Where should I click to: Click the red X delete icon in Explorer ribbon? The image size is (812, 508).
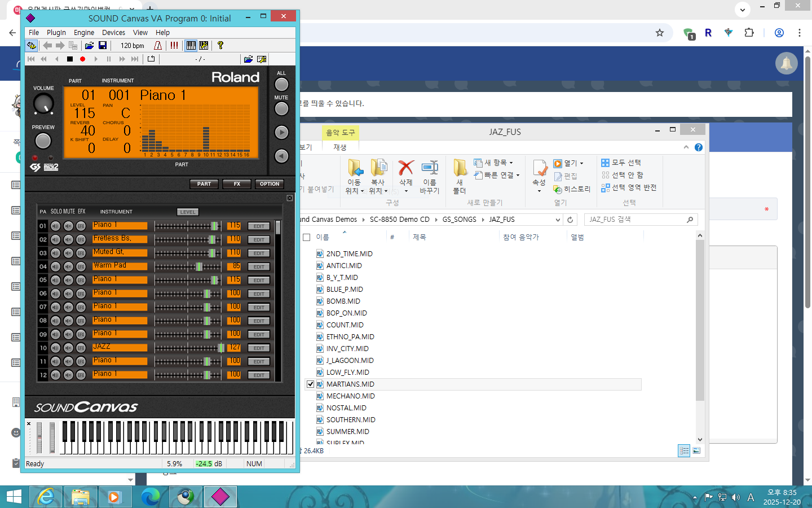[405, 168]
